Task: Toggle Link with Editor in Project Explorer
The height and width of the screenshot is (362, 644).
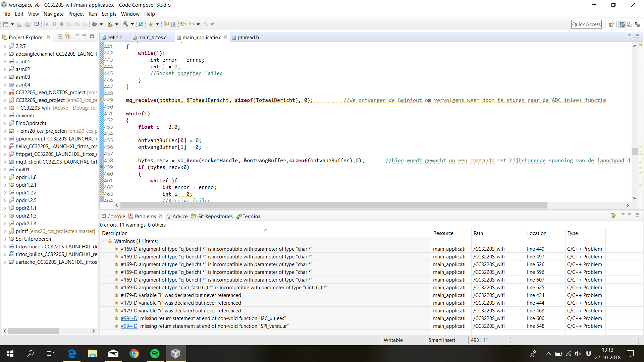Action: (x=68, y=37)
